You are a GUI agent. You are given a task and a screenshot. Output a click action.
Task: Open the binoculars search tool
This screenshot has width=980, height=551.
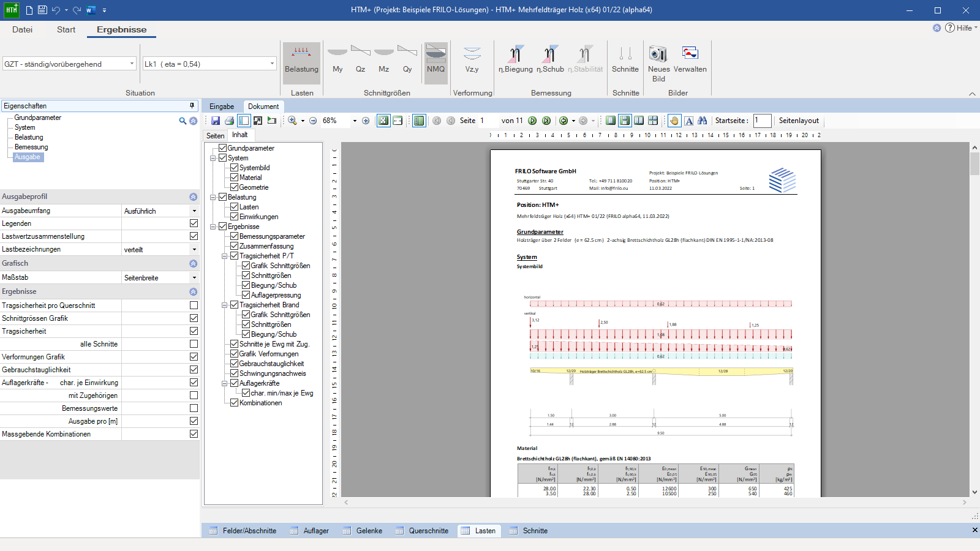[703, 121]
